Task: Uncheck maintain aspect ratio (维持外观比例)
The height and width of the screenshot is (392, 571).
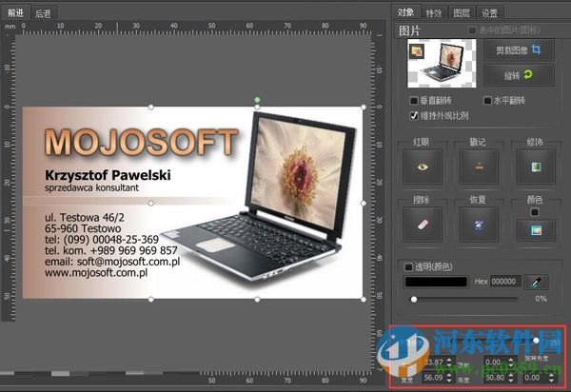Action: [414, 116]
